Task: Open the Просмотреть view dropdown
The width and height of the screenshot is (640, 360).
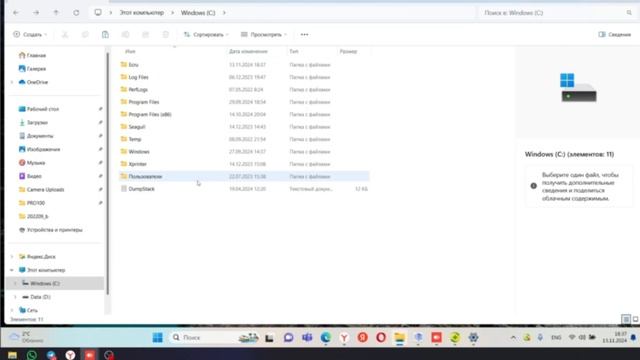Action: point(264,35)
